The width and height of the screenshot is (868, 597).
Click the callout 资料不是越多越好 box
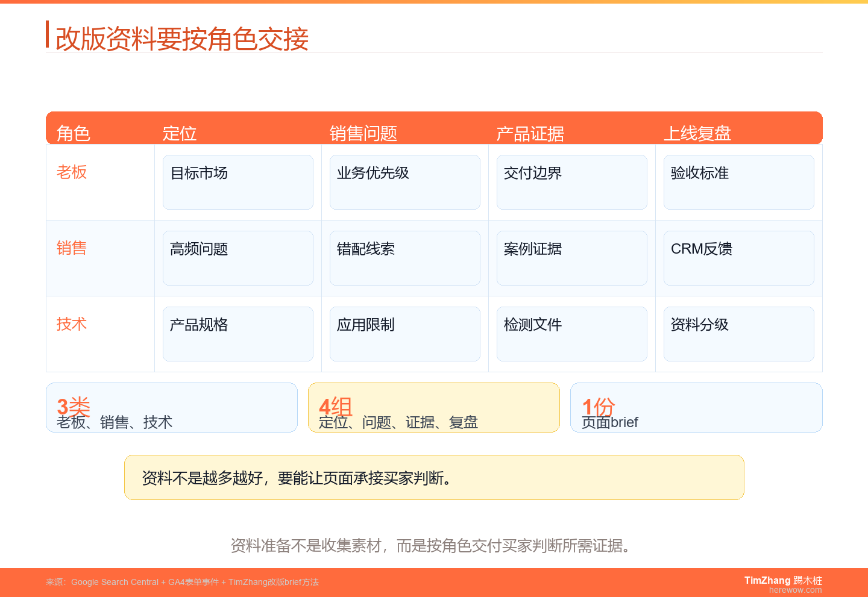coord(434,478)
